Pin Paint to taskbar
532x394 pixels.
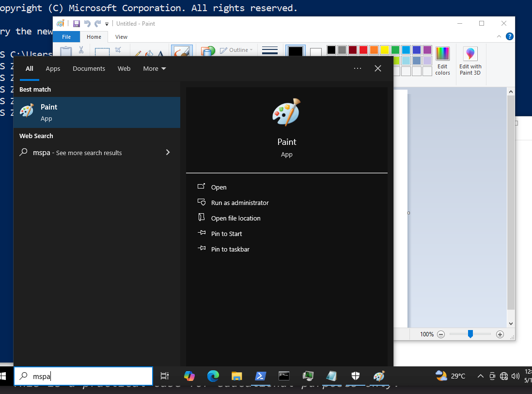pos(230,249)
